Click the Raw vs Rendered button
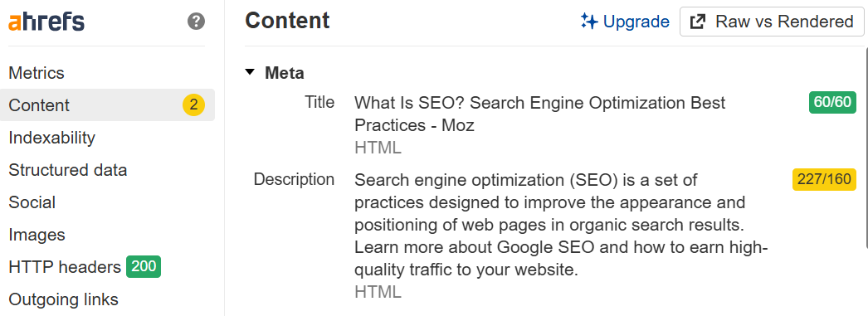The height and width of the screenshot is (316, 868). [x=773, y=22]
